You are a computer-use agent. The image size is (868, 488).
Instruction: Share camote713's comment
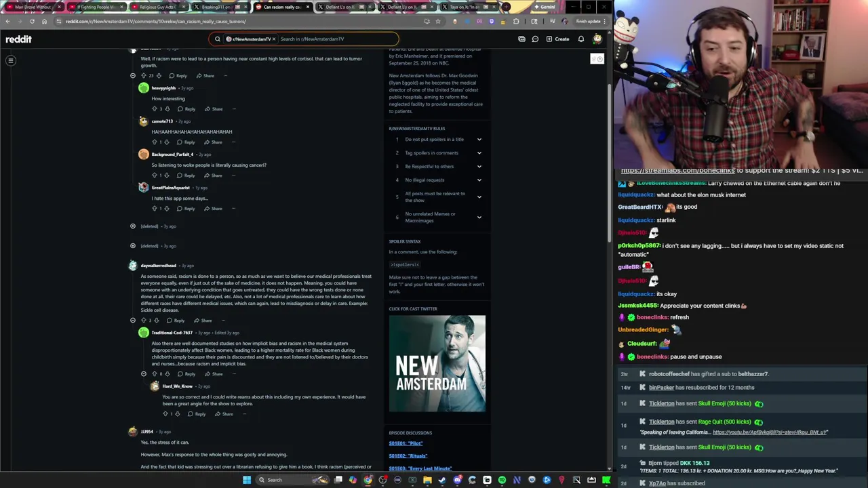(213, 142)
